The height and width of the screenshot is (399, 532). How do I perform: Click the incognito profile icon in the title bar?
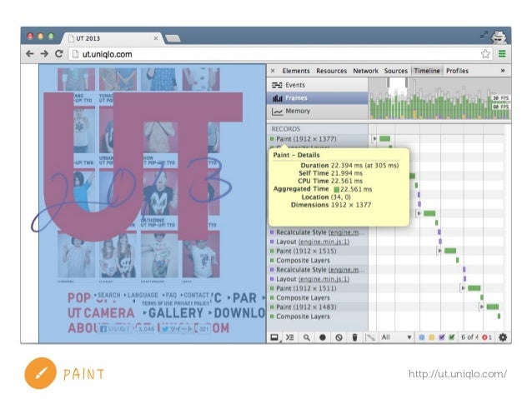point(499,37)
